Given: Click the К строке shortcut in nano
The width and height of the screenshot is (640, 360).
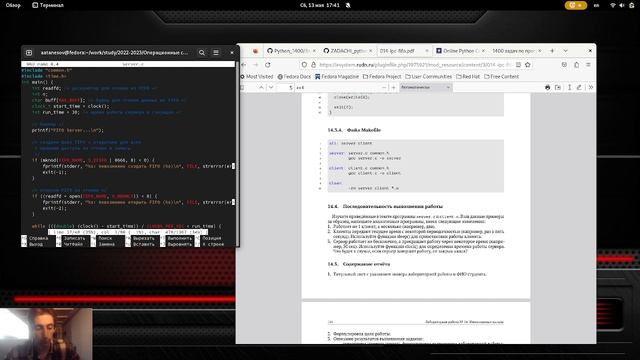Looking at the screenshot, I should pos(209,244).
